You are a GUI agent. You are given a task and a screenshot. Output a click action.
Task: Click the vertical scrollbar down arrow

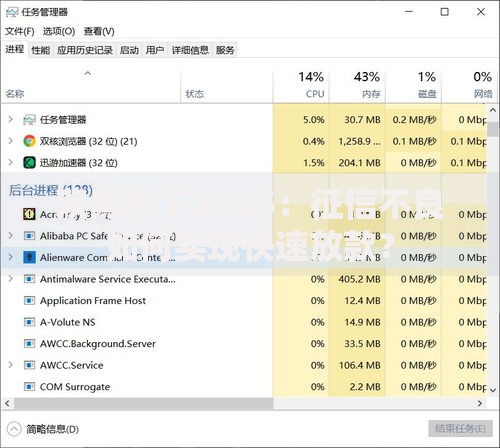493,389
